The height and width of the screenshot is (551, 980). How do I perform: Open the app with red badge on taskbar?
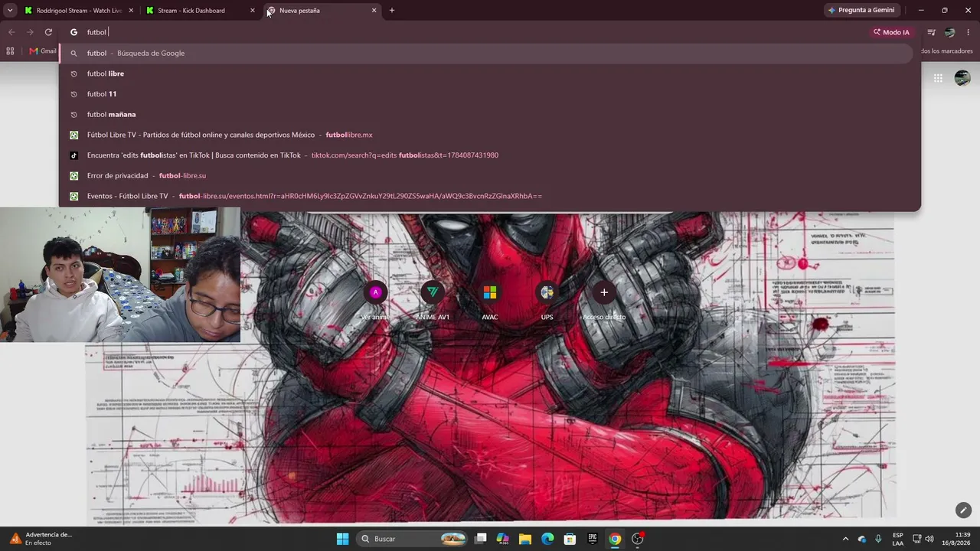(637, 539)
